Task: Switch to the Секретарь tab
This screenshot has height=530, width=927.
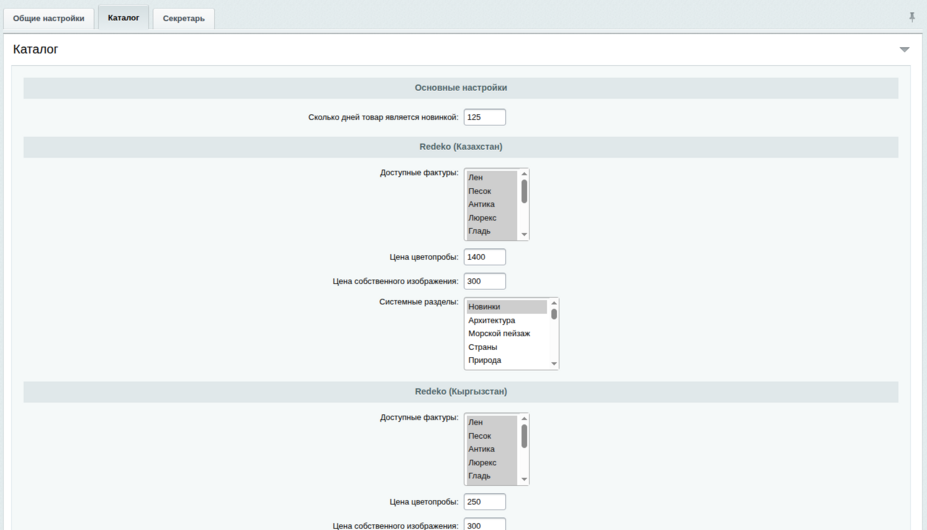Action: (183, 18)
